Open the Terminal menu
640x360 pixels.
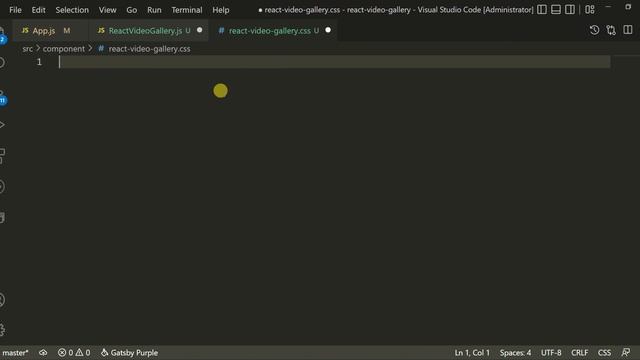[187, 10]
